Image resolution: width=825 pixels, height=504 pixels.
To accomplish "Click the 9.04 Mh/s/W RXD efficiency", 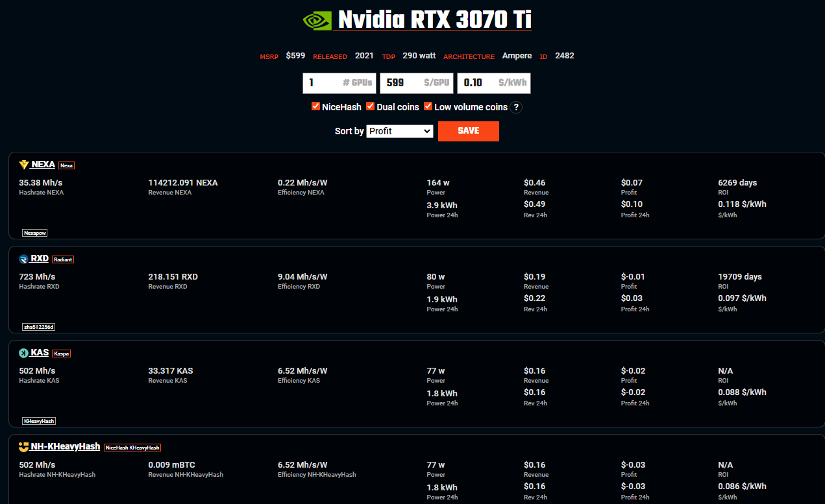I will (x=302, y=277).
